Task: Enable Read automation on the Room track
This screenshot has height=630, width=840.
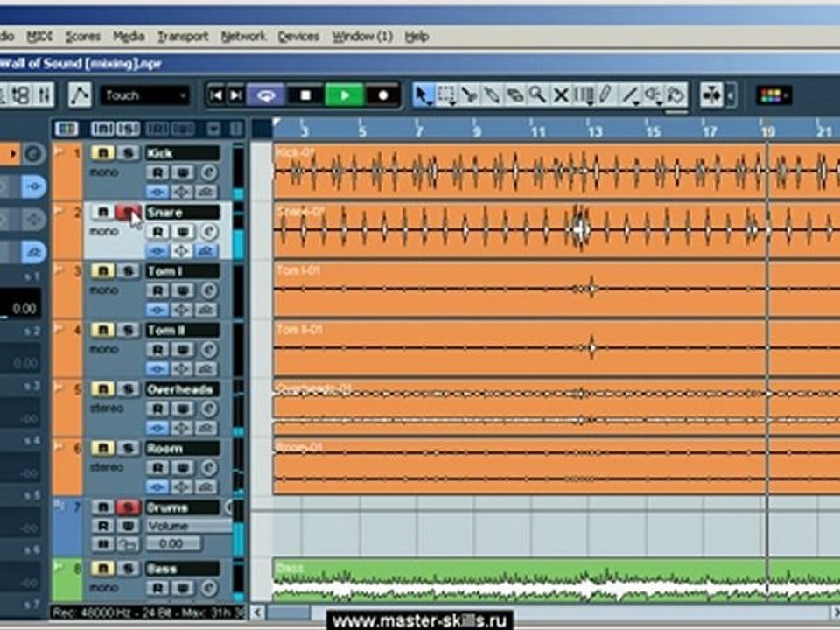Action: coord(157,467)
